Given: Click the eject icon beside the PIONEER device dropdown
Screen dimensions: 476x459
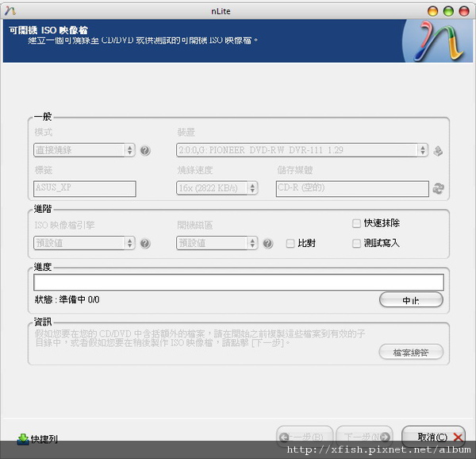Looking at the screenshot, I should [x=438, y=151].
